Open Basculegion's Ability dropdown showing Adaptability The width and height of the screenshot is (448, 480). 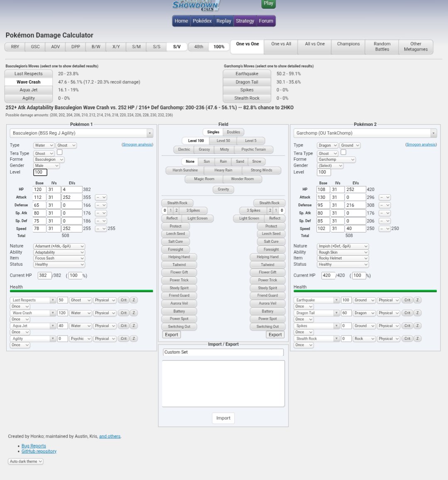(59, 252)
